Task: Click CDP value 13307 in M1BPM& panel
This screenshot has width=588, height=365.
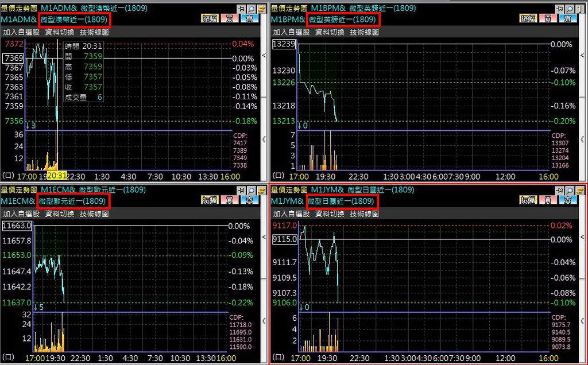Action: 560,143
